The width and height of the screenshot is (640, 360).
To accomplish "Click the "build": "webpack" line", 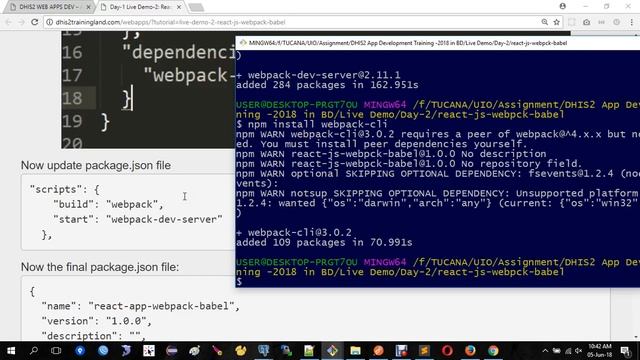I will [x=108, y=204].
